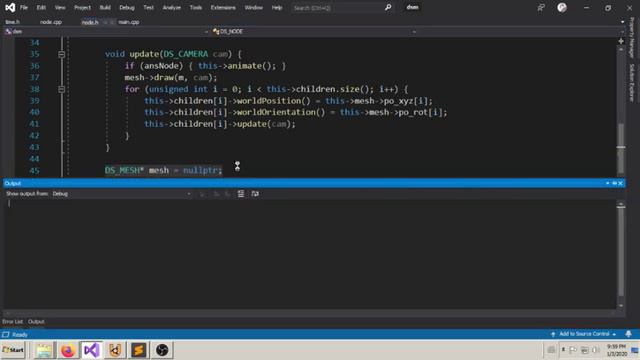Screen dimensions: 640x360
Task: Open the Build menu
Action: 105,7
